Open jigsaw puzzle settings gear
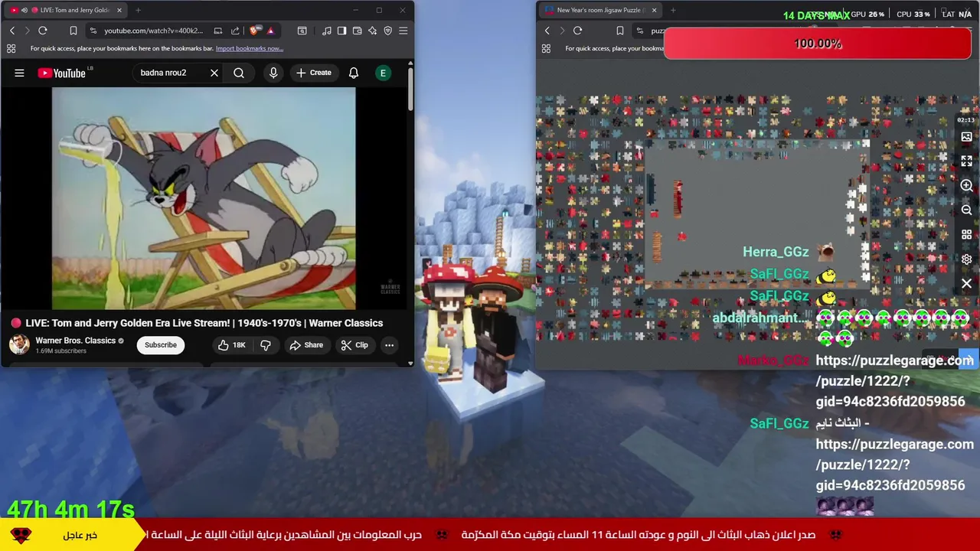Screen dimensions: 980x551 click(x=966, y=259)
